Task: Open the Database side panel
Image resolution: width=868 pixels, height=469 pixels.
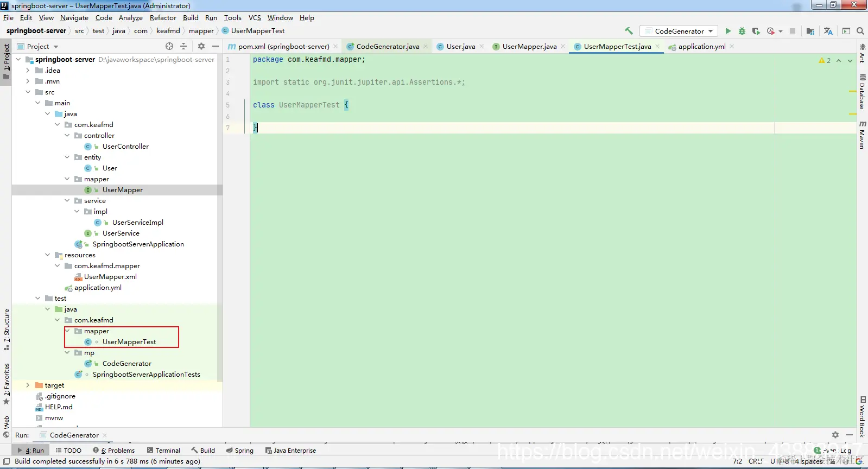Action: [x=862, y=92]
